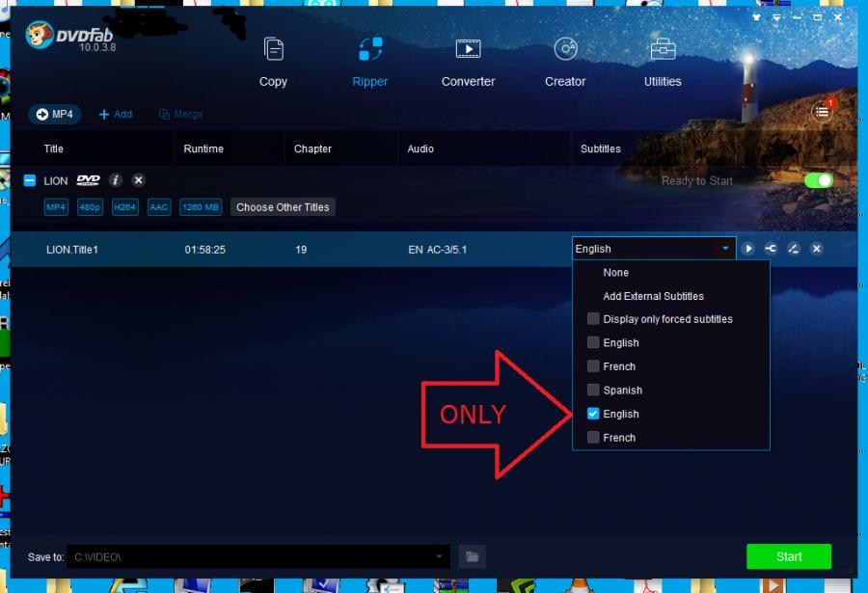
Task: Open the title bar dropdown menu icon
Action: pos(776,17)
